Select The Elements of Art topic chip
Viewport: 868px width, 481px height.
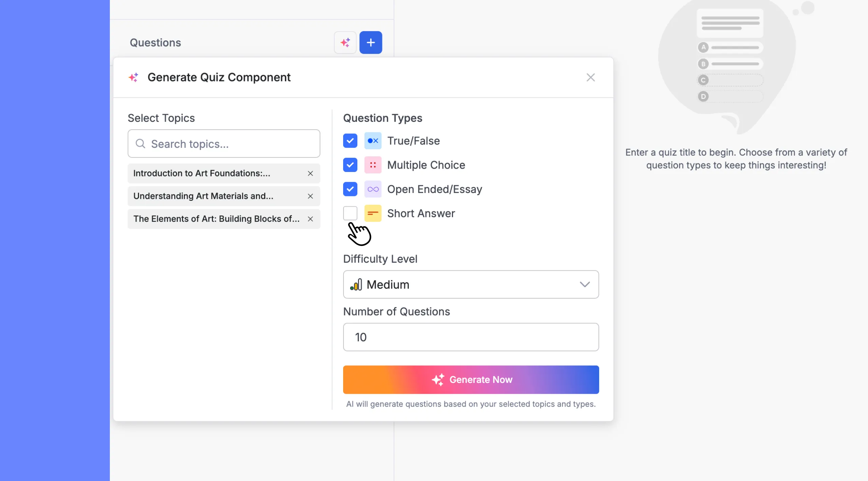[224, 219]
